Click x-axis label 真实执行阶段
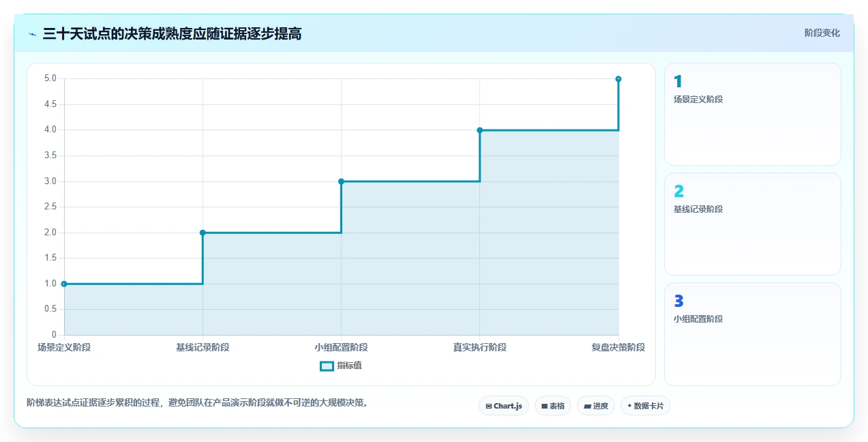Viewport: 868px width, 442px height. tap(480, 347)
